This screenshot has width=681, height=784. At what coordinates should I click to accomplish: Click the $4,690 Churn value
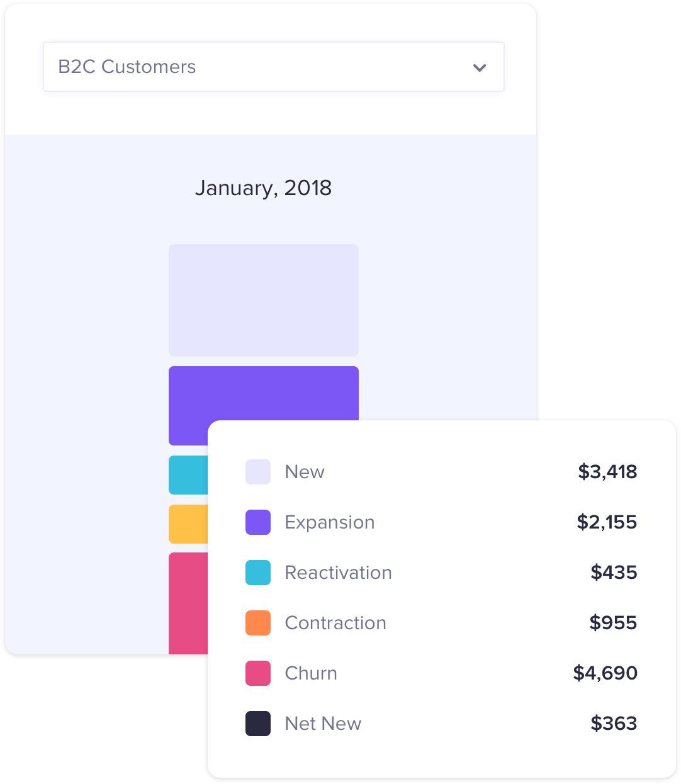point(605,673)
